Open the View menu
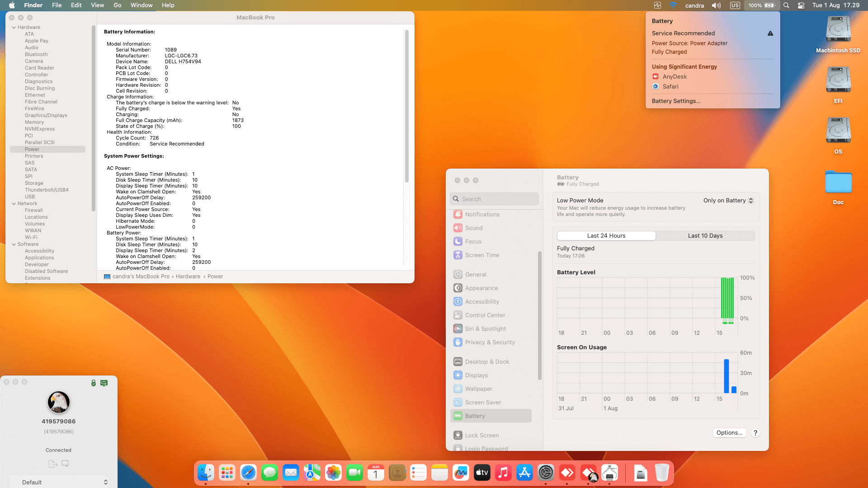 pyautogui.click(x=97, y=5)
